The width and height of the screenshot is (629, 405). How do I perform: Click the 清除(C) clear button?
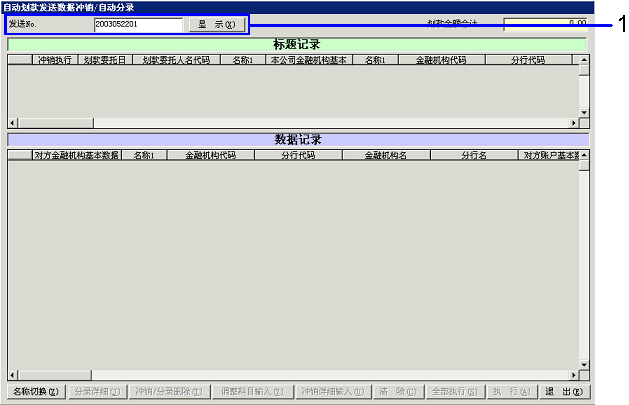[x=398, y=391]
